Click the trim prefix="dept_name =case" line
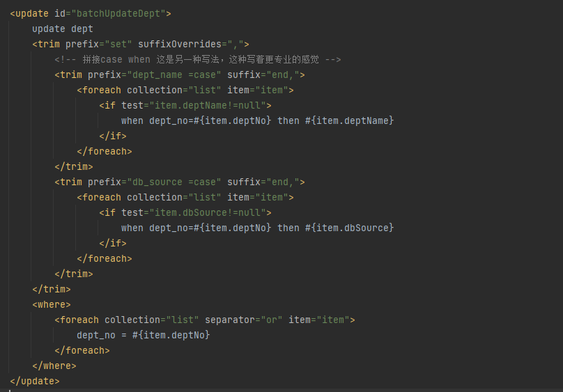Viewport: 563px width, 392px height. click(180, 75)
